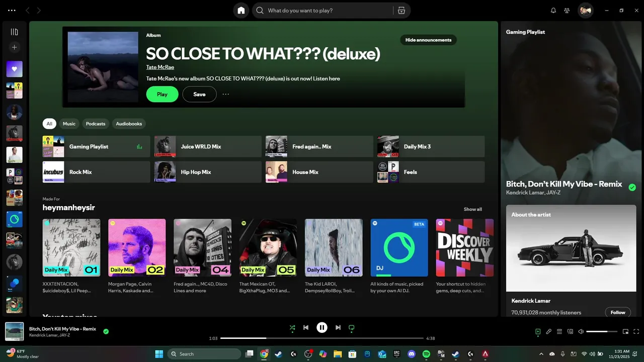This screenshot has height=362, width=644.
Task: Select the All filter chip
Action: click(49, 124)
